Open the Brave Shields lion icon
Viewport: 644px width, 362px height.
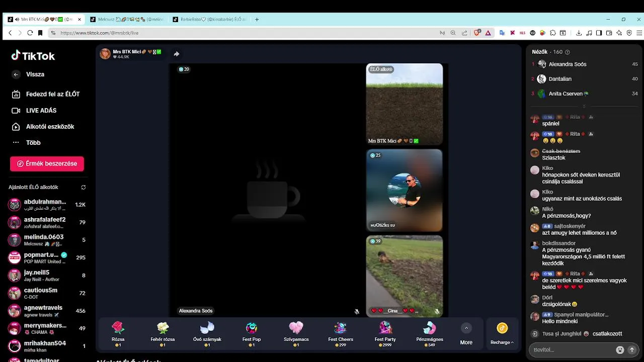pos(477,33)
